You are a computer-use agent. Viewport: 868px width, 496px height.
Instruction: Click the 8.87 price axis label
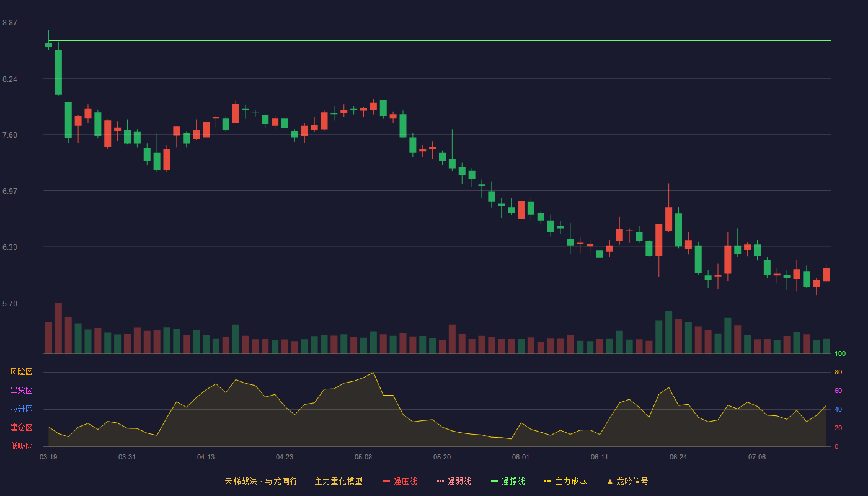(10, 23)
